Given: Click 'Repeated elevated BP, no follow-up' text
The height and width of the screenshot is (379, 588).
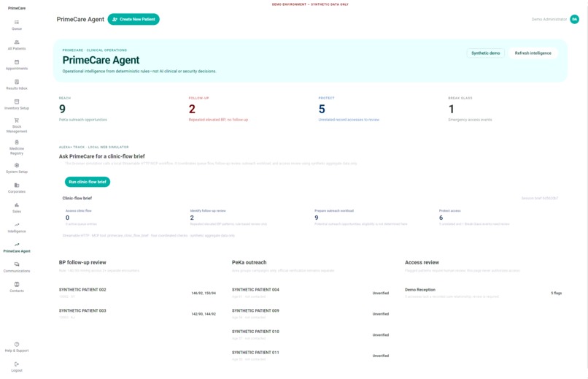Looking at the screenshot, I should 218,120.
